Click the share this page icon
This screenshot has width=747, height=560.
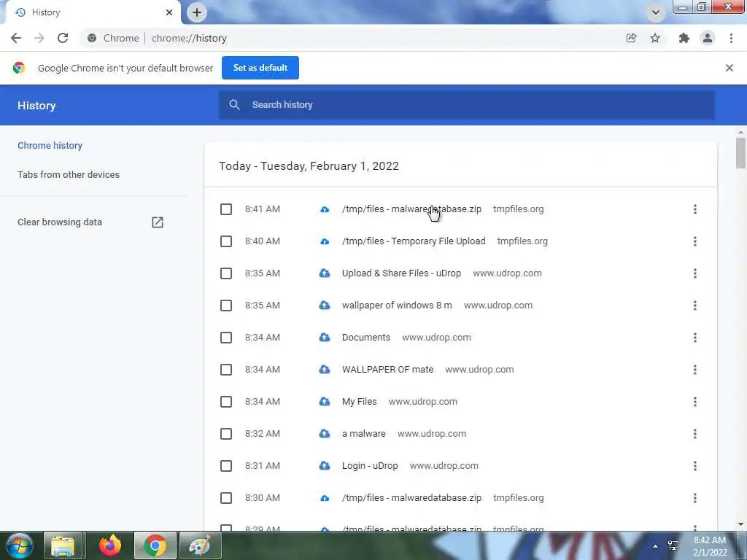click(x=631, y=38)
